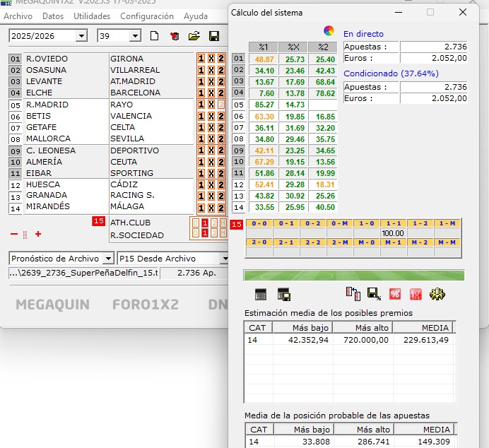Click the floppy disk with percent icon
Screen dimensions: 489x448
pyautogui.click(x=374, y=294)
